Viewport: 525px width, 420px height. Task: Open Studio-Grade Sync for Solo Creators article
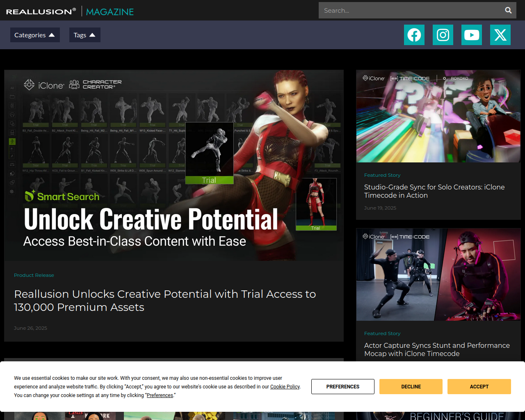(434, 191)
